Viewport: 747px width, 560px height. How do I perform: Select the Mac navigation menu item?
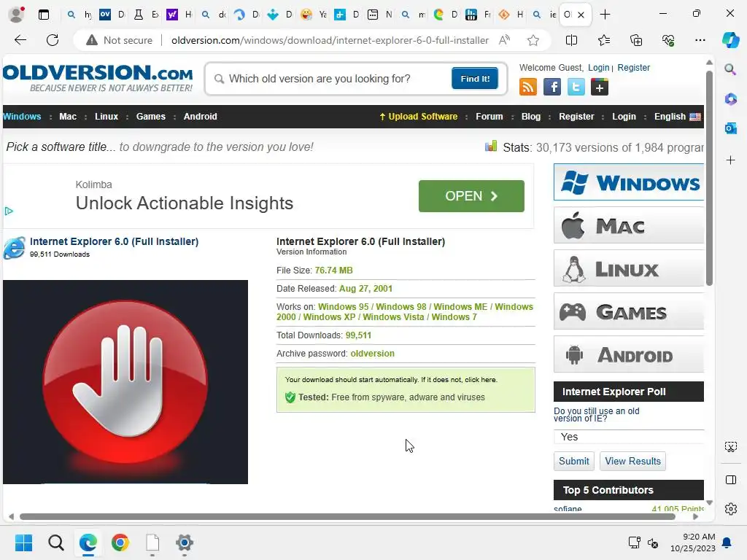coord(68,117)
